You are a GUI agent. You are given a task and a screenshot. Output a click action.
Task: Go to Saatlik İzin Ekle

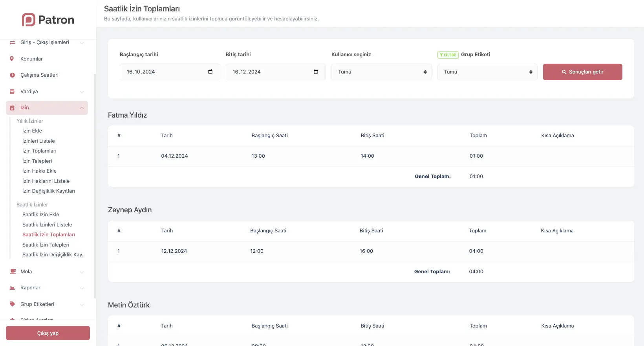(41, 214)
